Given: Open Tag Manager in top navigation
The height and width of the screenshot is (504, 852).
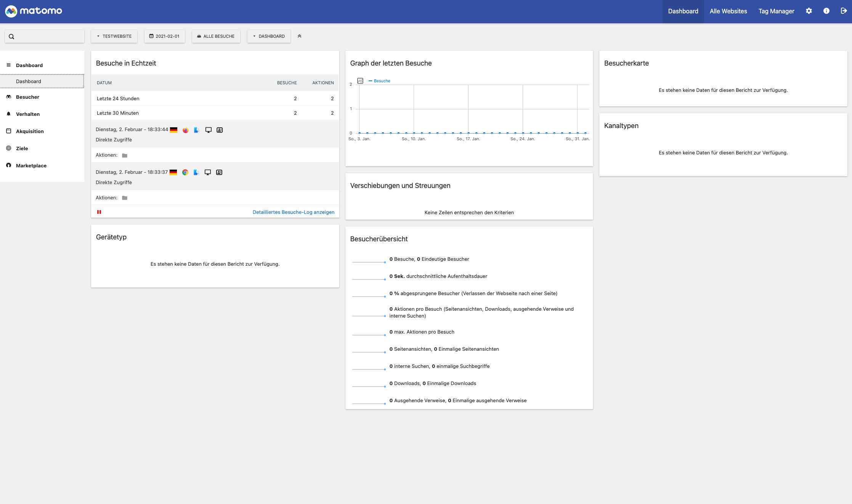Looking at the screenshot, I should pyautogui.click(x=777, y=11).
